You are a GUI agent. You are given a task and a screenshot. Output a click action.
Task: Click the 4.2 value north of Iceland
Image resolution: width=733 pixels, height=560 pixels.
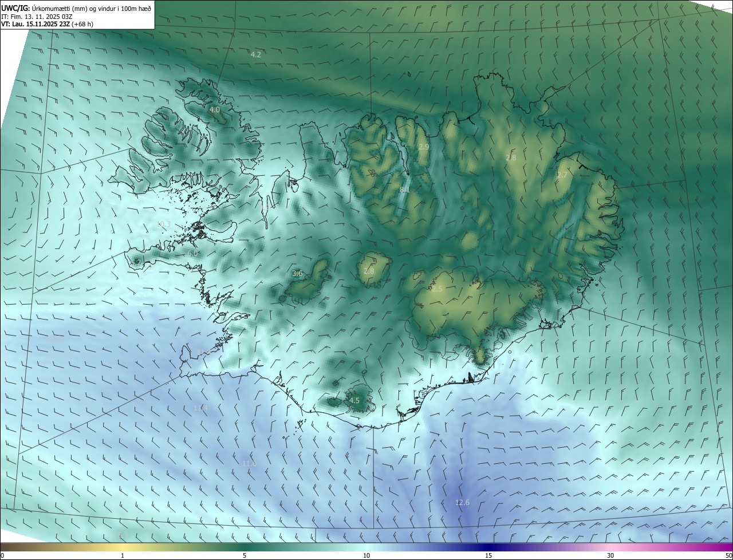[x=256, y=55]
